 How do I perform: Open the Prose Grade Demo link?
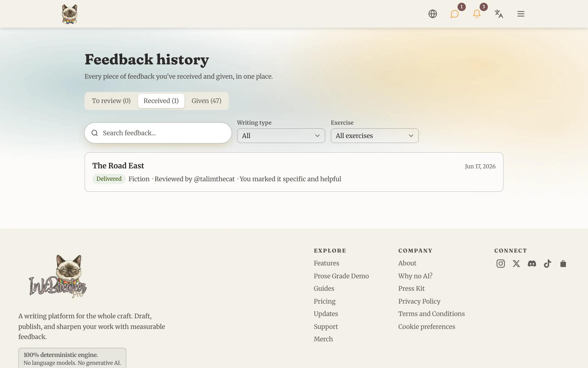341,276
